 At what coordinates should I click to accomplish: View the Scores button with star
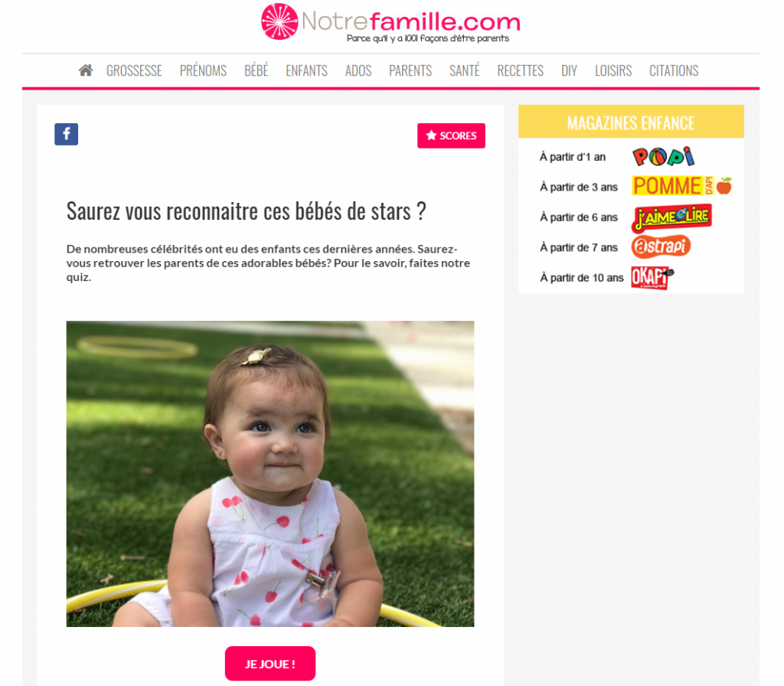[451, 136]
